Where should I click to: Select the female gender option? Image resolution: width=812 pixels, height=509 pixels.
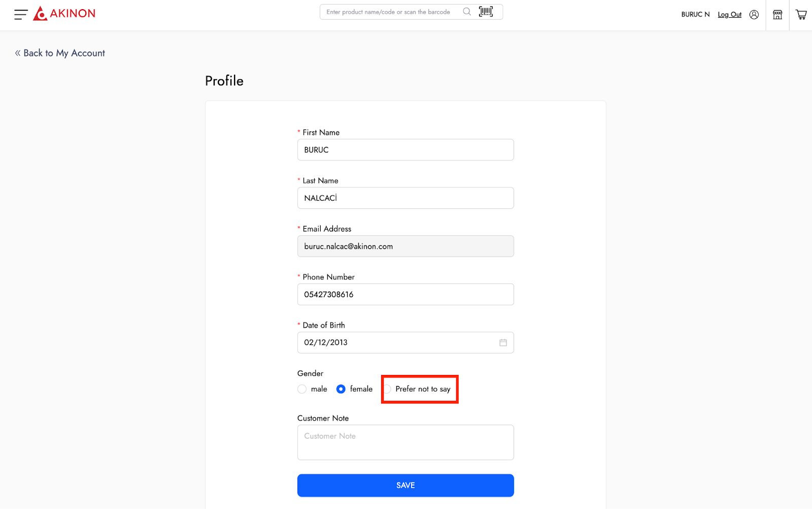pos(341,389)
